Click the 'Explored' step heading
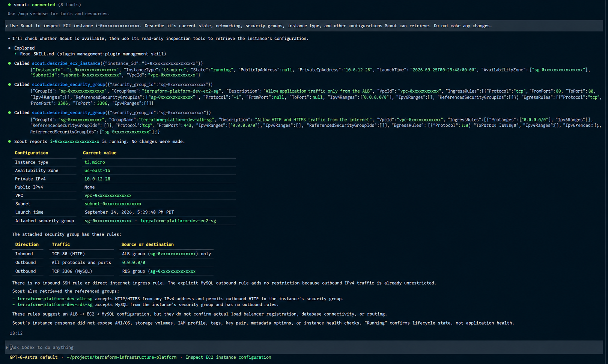The height and width of the screenshot is (364, 608). click(x=24, y=48)
